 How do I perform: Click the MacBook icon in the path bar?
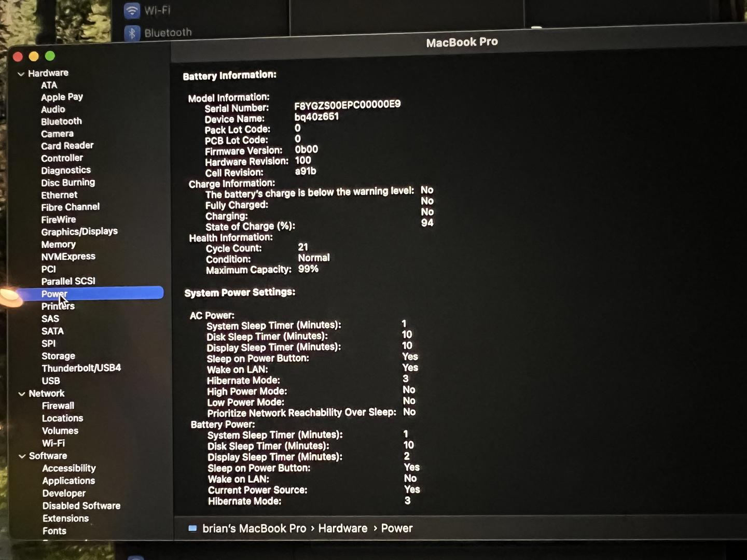point(192,528)
